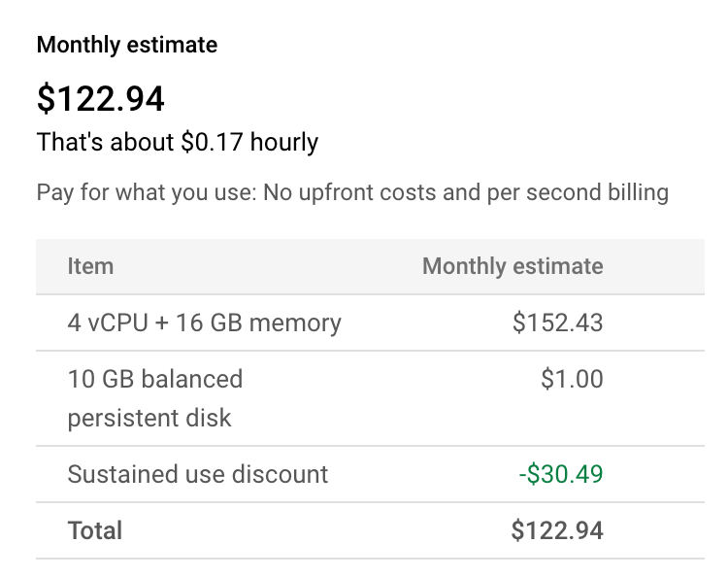The width and height of the screenshot is (728, 577).
Task: Click the Item column header
Action: point(90,266)
